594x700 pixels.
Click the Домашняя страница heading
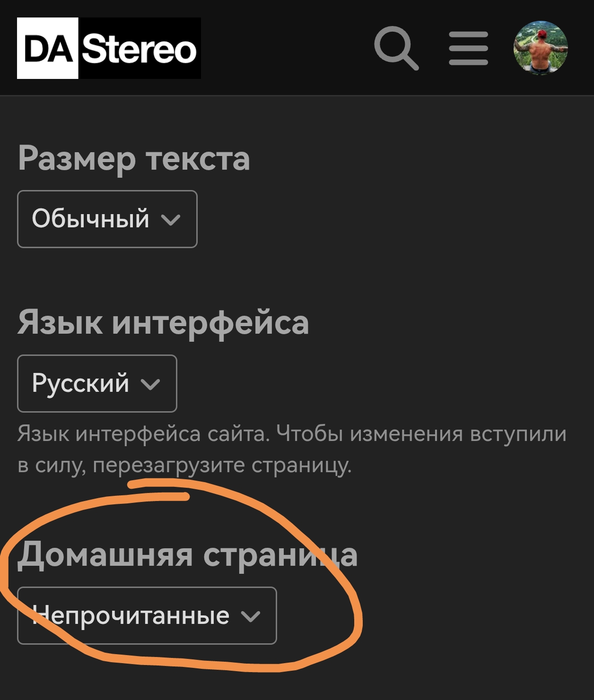coord(188,554)
